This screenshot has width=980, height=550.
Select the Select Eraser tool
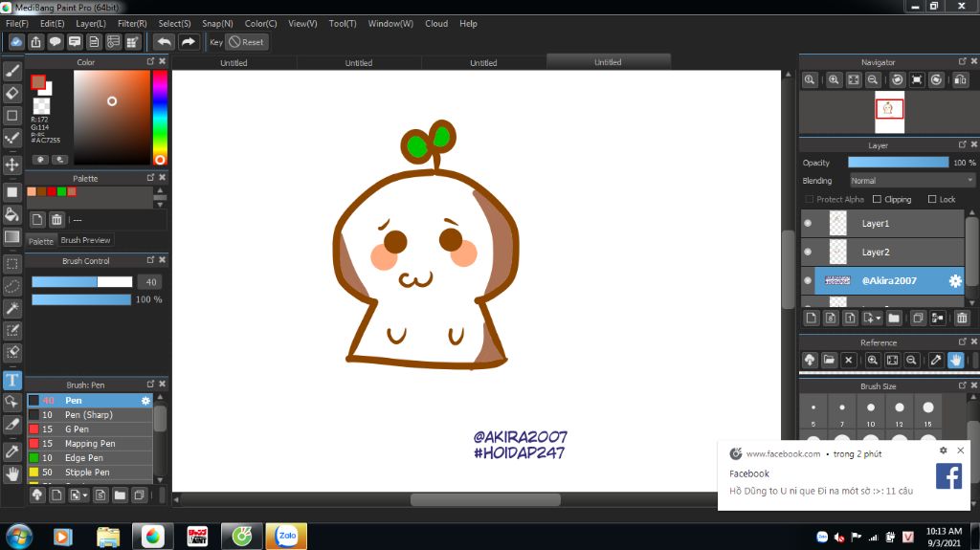[x=11, y=353]
